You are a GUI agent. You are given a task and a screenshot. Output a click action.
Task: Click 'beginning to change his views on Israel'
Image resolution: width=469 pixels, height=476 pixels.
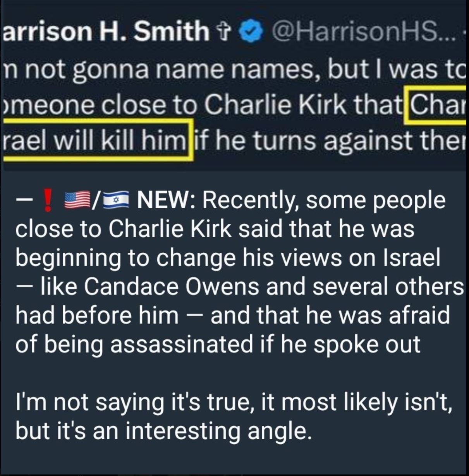coord(228,259)
